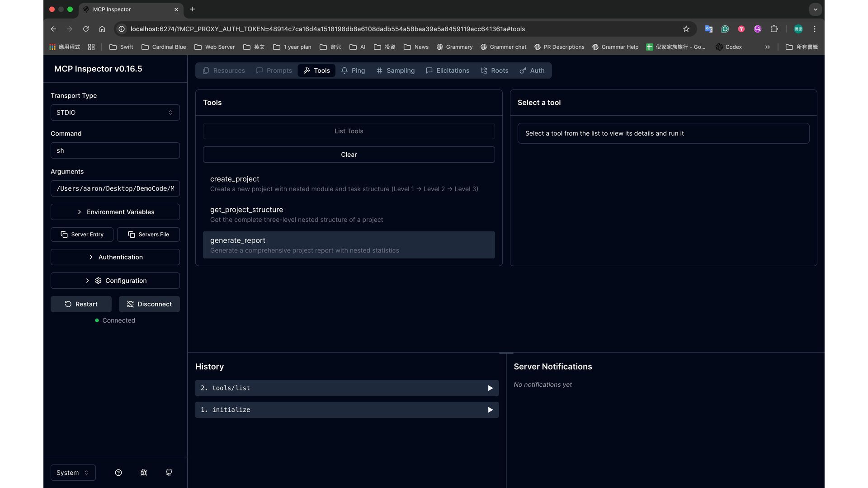The height and width of the screenshot is (488, 868).
Task: Edit the Arguments input field
Action: [x=115, y=188]
